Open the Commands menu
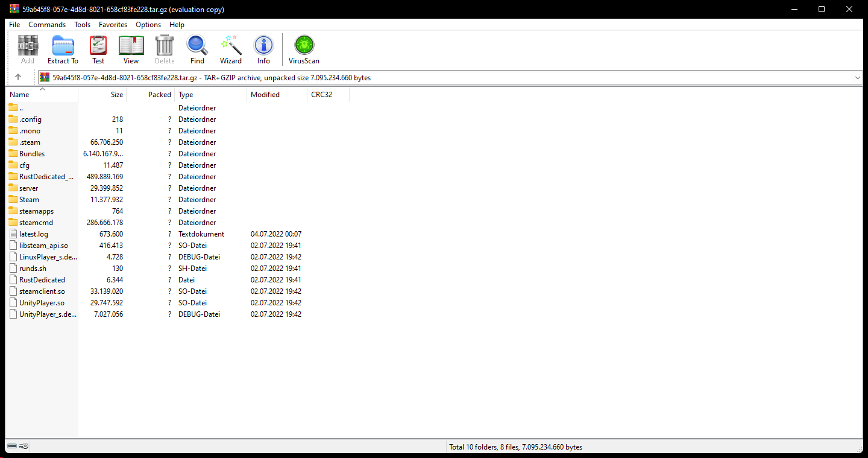The width and height of the screenshot is (868, 458). [x=47, y=25]
